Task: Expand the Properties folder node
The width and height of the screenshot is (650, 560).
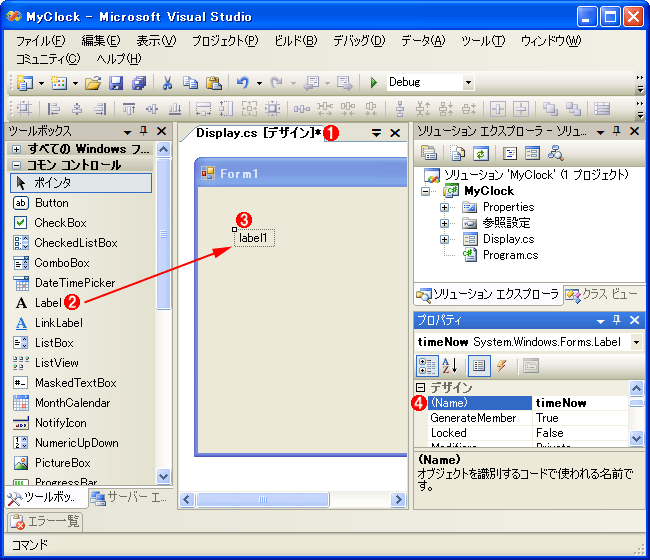Action: (x=444, y=207)
